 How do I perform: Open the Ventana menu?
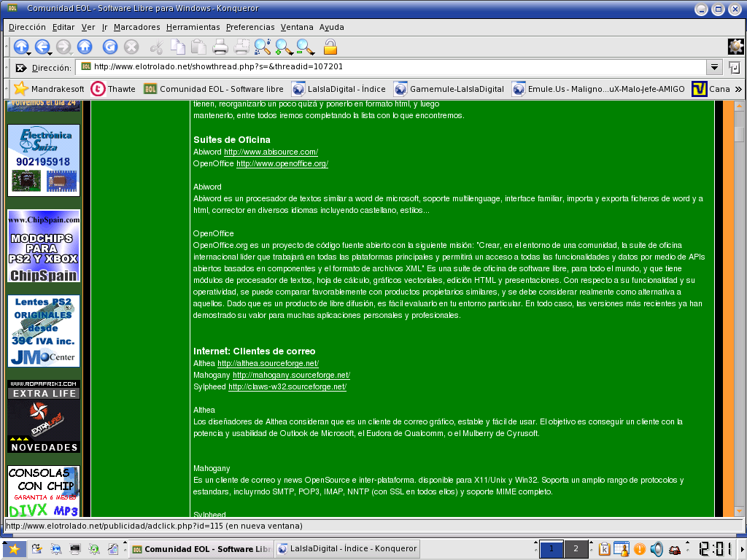(x=297, y=27)
